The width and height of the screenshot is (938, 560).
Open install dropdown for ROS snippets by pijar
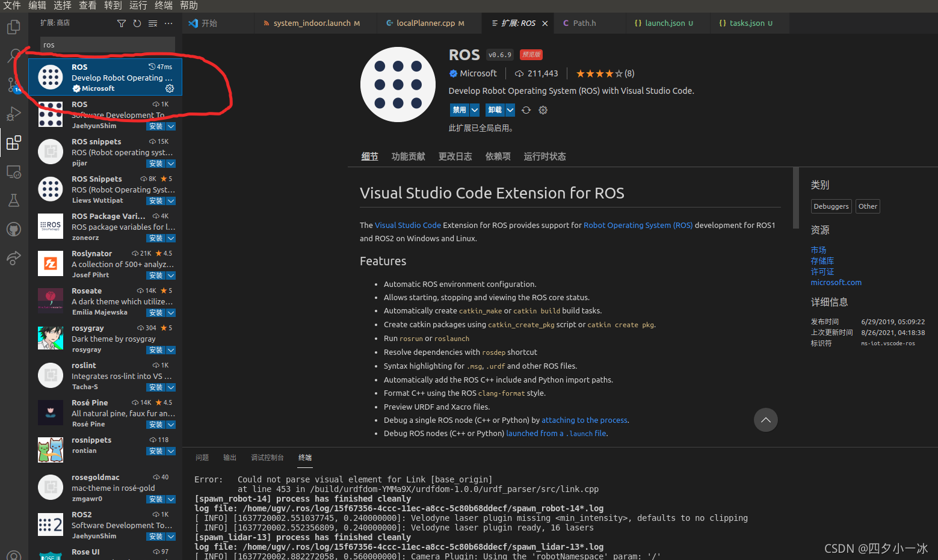(171, 164)
